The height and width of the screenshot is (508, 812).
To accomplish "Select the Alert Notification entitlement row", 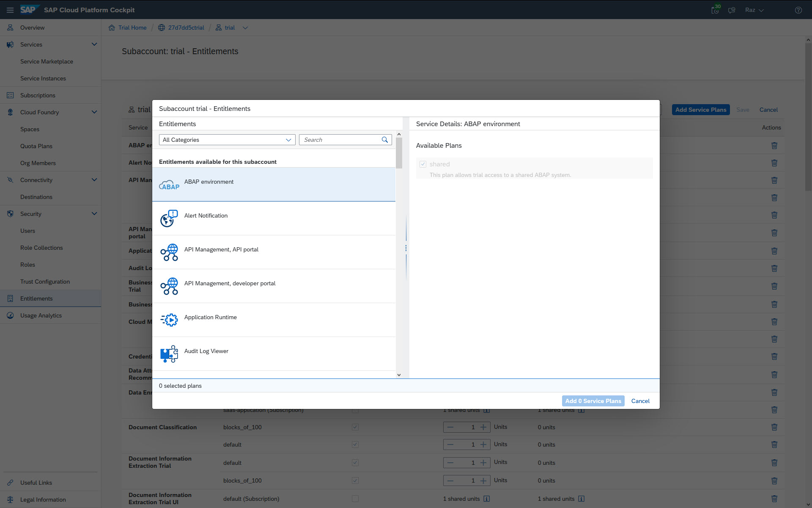I will (274, 218).
